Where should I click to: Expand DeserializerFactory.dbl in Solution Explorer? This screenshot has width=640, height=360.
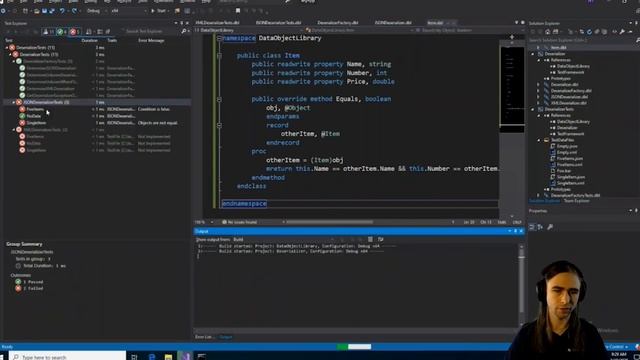click(538, 91)
